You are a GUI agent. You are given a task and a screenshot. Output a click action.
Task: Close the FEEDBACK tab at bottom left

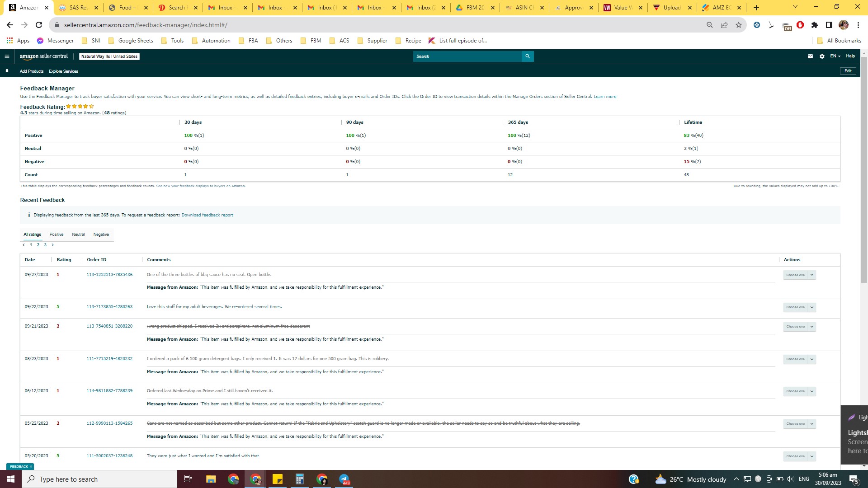[x=31, y=466]
